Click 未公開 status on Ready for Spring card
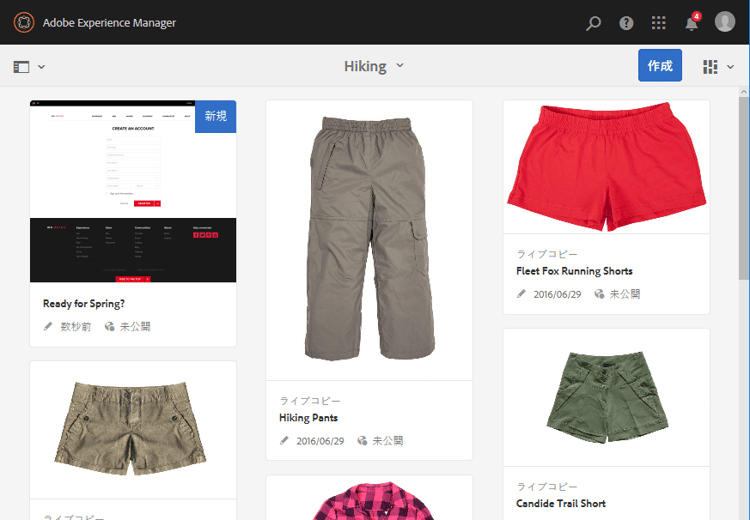 pos(135,327)
